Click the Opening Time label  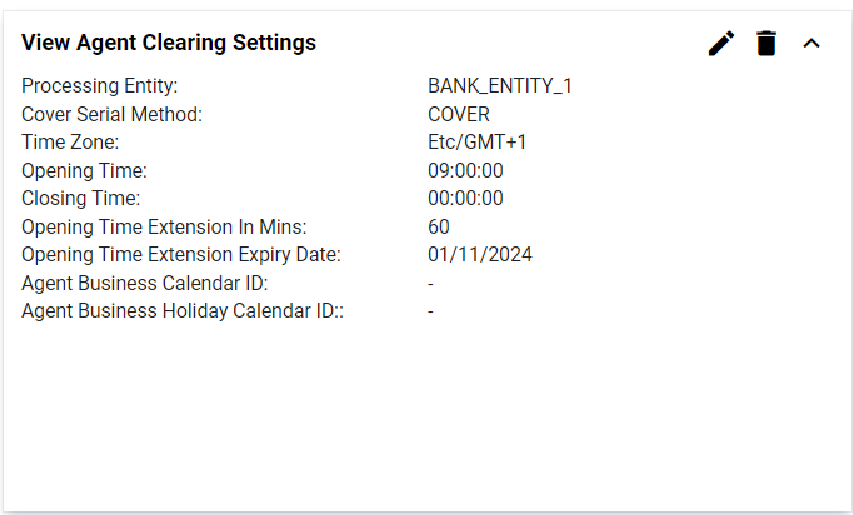tap(84, 170)
